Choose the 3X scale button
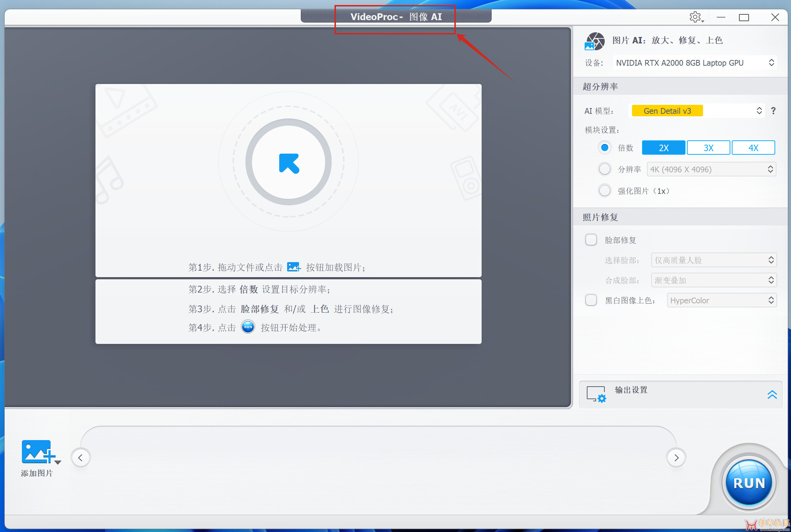Viewport: 791px width, 532px height. coord(708,148)
